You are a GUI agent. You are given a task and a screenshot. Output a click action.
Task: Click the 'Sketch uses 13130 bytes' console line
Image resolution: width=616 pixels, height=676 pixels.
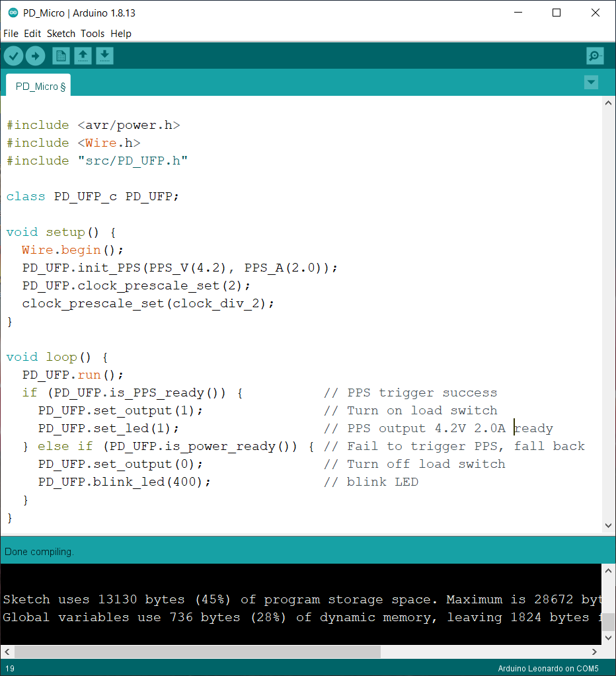tap(302, 599)
